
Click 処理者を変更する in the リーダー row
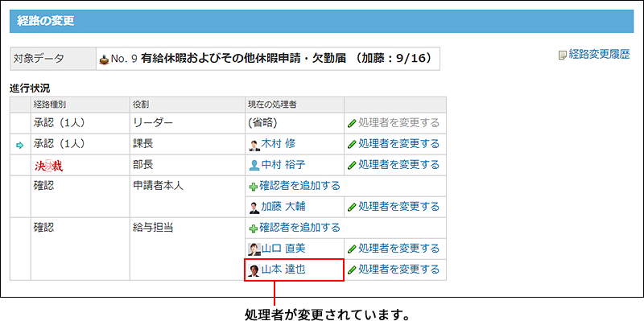[398, 122]
